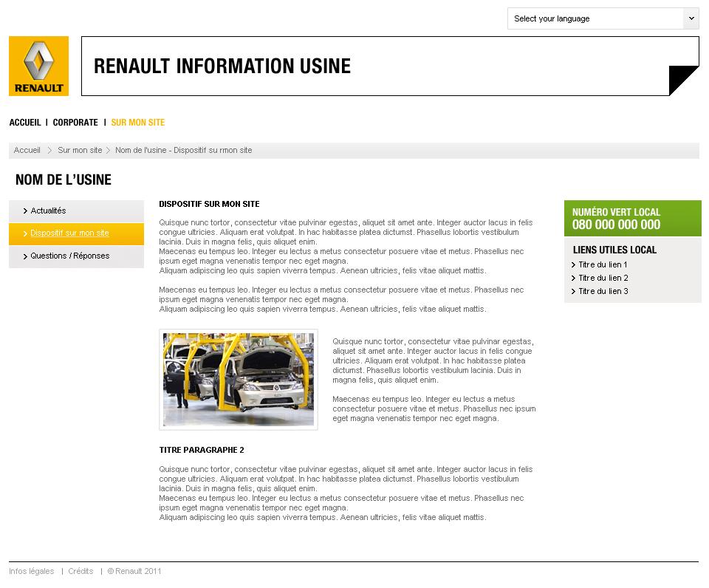709x588 pixels.
Task: Click the arrow icon beside Dispositif sur mon site
Action: coord(25,234)
